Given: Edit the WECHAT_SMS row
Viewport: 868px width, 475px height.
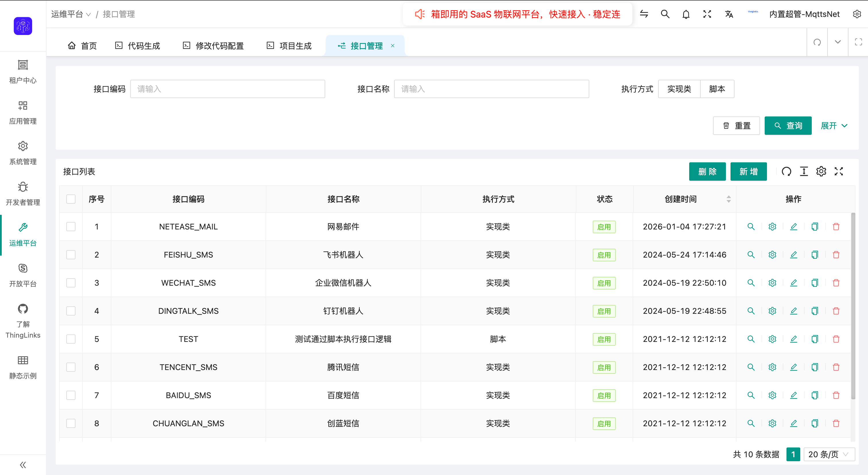Looking at the screenshot, I should tap(794, 283).
